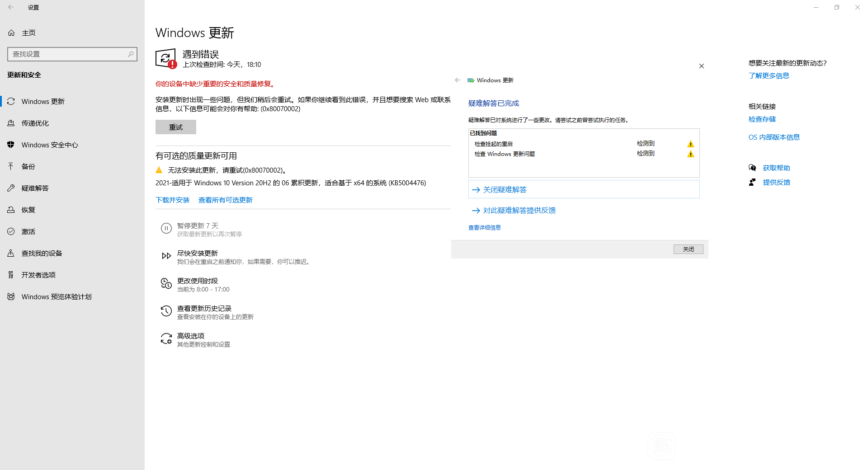Select 备份 in the sidebar
This screenshot has width=868, height=470.
point(28,166)
